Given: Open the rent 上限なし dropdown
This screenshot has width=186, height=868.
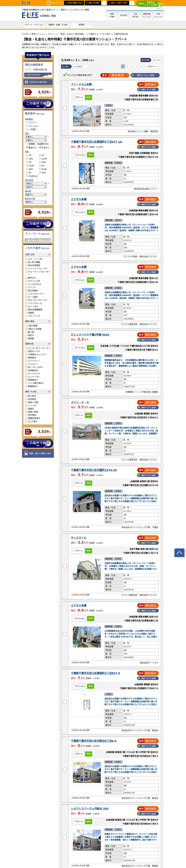Looking at the screenshot, I should tap(36, 140).
